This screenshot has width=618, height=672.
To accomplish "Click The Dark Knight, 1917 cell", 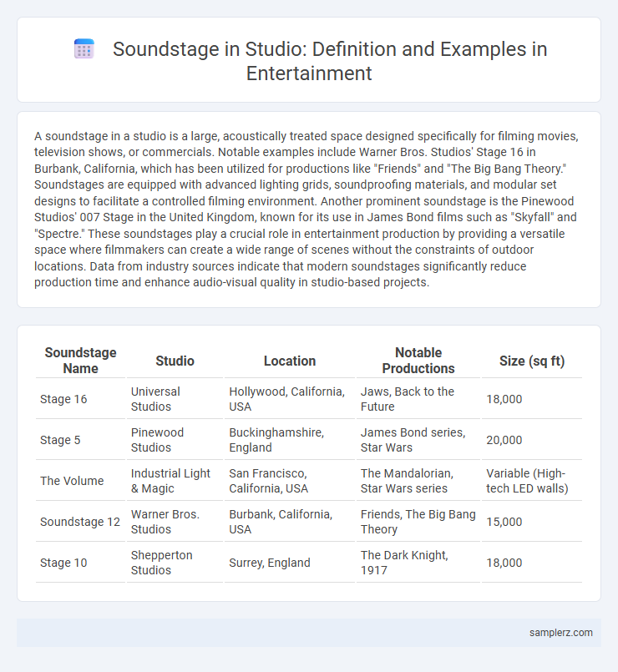I will pos(418,563).
